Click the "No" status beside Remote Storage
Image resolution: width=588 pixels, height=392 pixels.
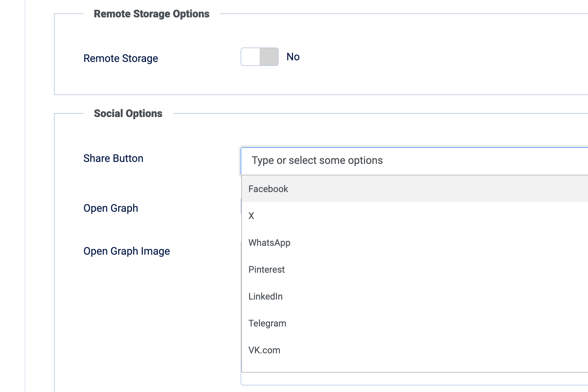point(293,57)
